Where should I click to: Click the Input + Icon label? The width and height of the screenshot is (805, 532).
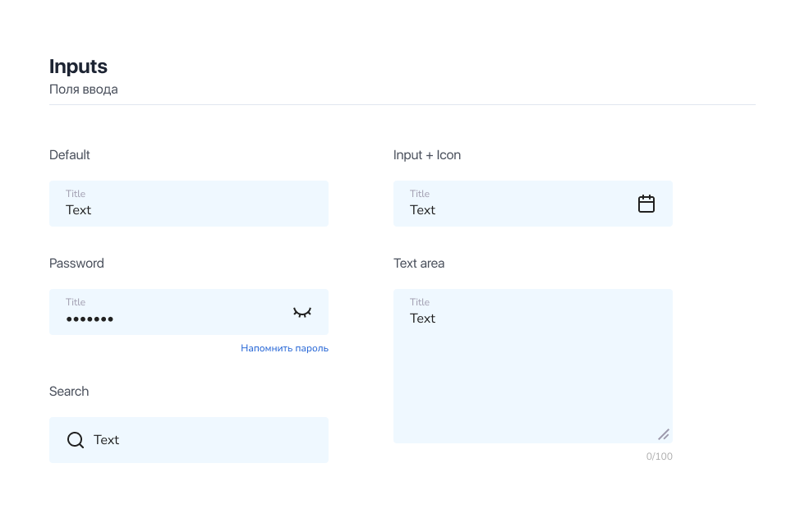pos(427,155)
